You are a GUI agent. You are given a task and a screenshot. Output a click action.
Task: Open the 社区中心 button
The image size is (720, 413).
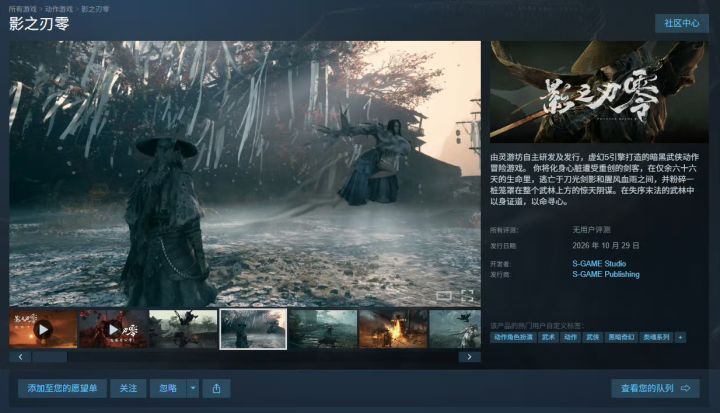(681, 23)
